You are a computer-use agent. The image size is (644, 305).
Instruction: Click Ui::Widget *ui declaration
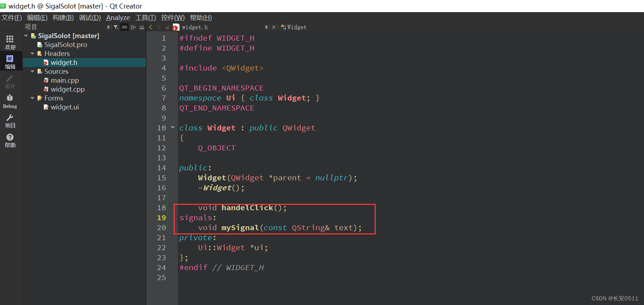coord(233,248)
